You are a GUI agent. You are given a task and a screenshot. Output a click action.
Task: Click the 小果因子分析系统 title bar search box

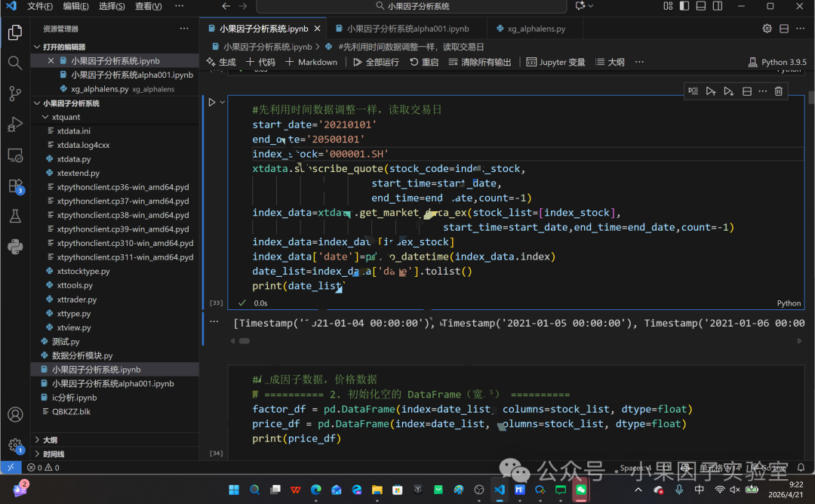pos(412,6)
